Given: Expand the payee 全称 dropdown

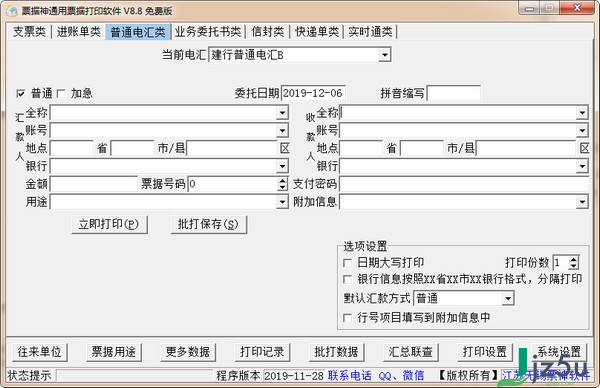Looking at the screenshot, I should click(x=582, y=113).
